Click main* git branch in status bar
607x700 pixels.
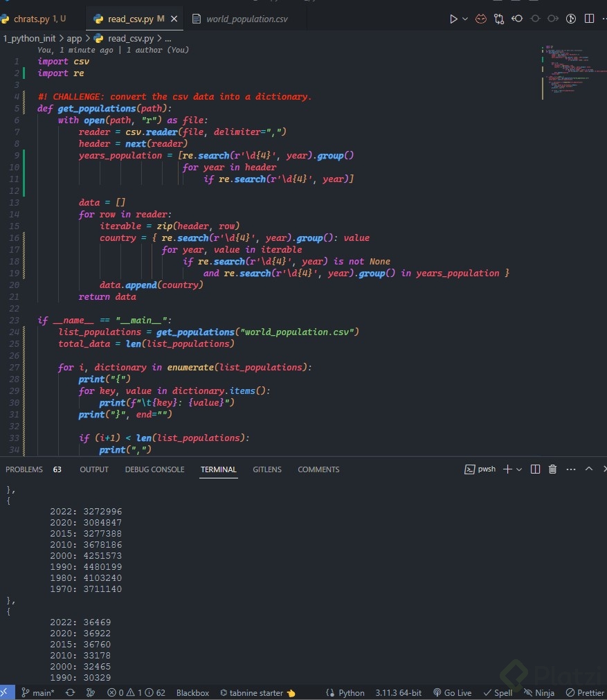point(38,693)
